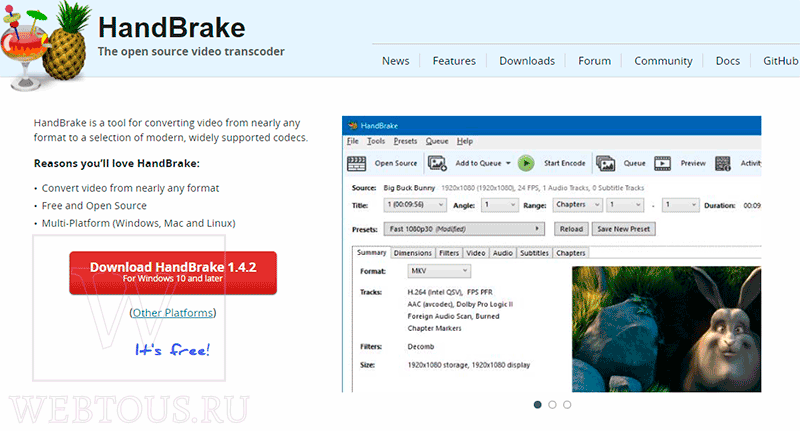
Task: Open the Angle dropdown
Action: point(501,205)
